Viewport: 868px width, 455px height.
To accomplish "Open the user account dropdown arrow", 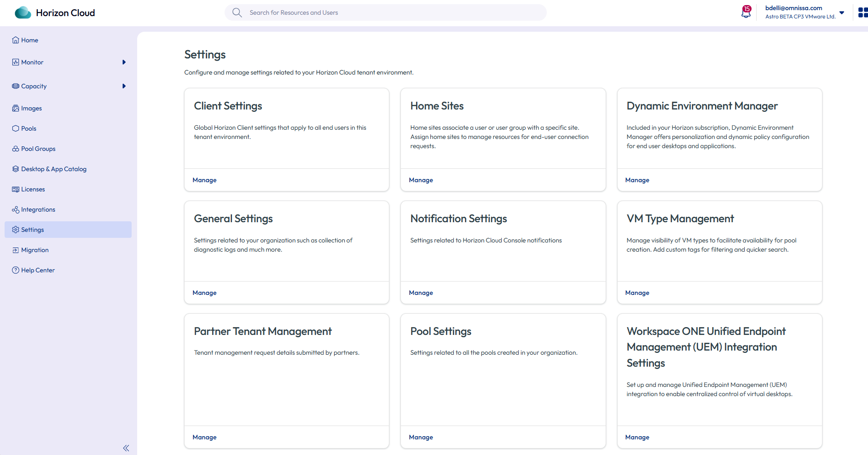I will (x=842, y=13).
